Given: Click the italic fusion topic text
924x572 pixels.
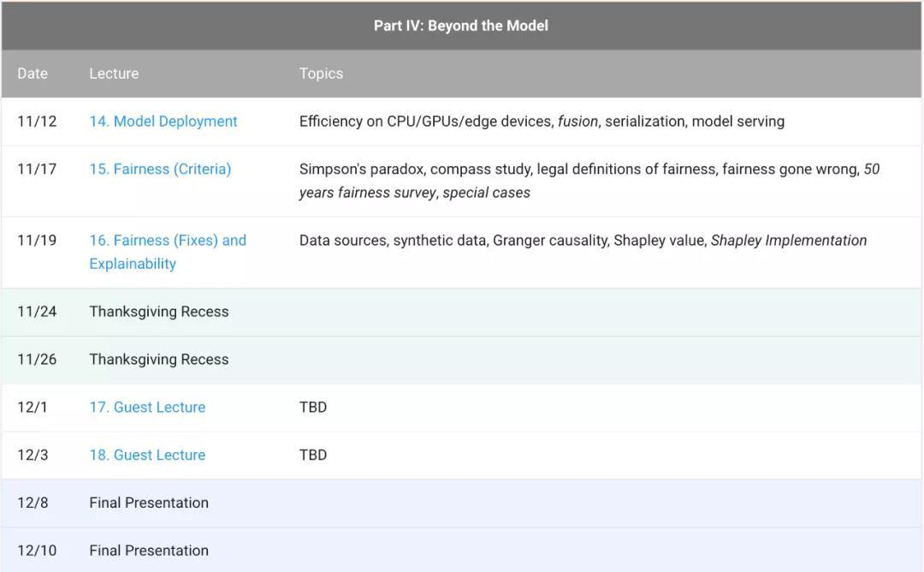Looking at the screenshot, I should [577, 122].
